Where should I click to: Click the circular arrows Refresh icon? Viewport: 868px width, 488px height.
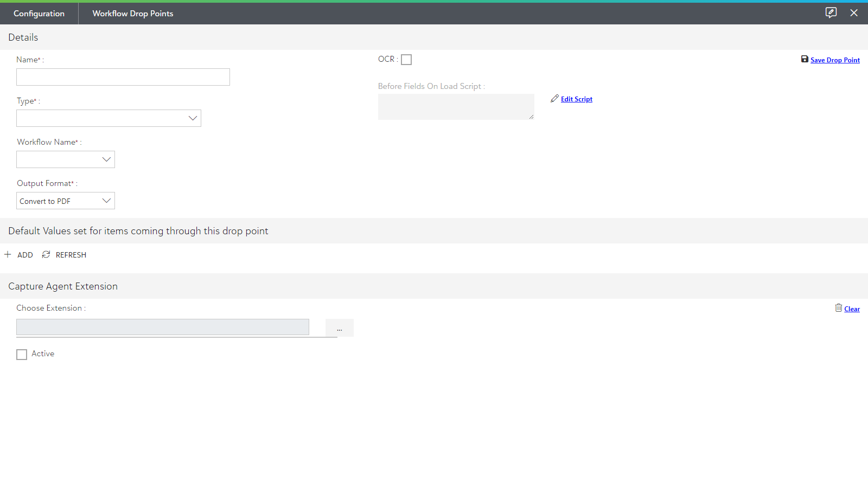pos(46,254)
